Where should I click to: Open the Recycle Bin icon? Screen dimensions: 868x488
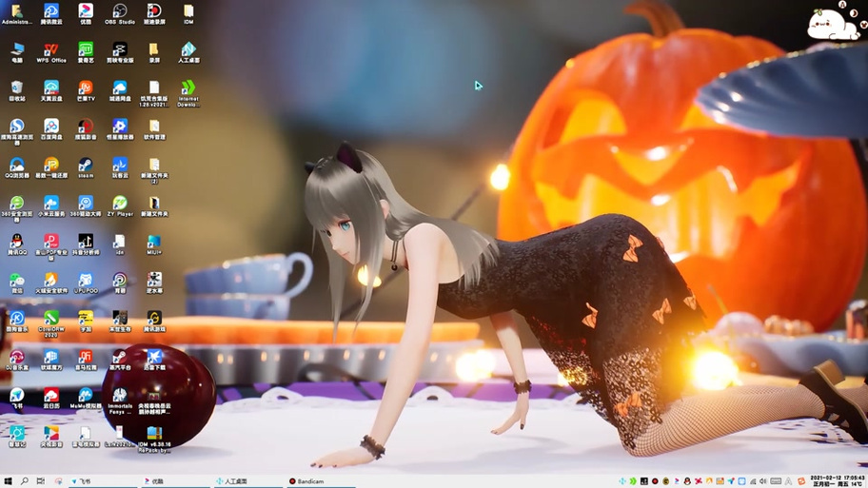16,90
